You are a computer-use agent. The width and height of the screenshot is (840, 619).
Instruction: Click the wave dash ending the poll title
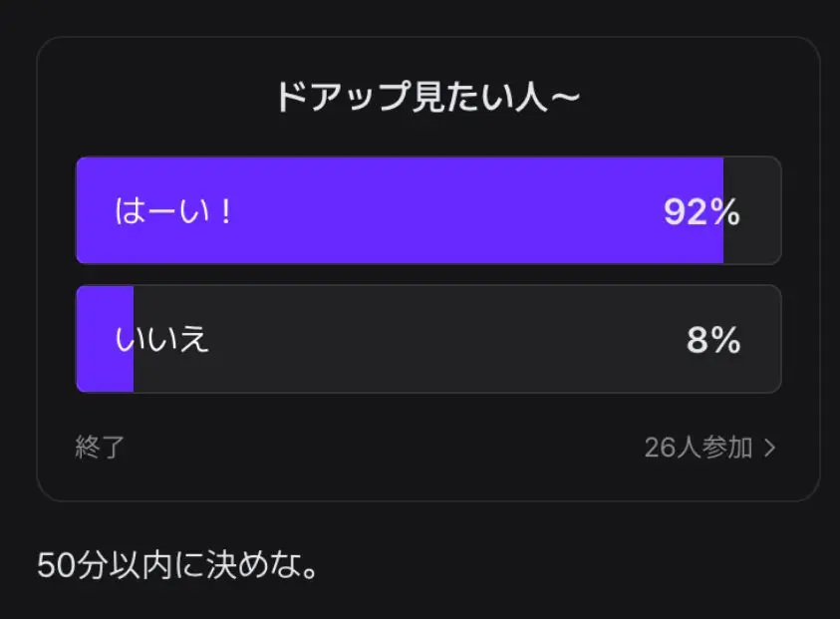point(565,98)
